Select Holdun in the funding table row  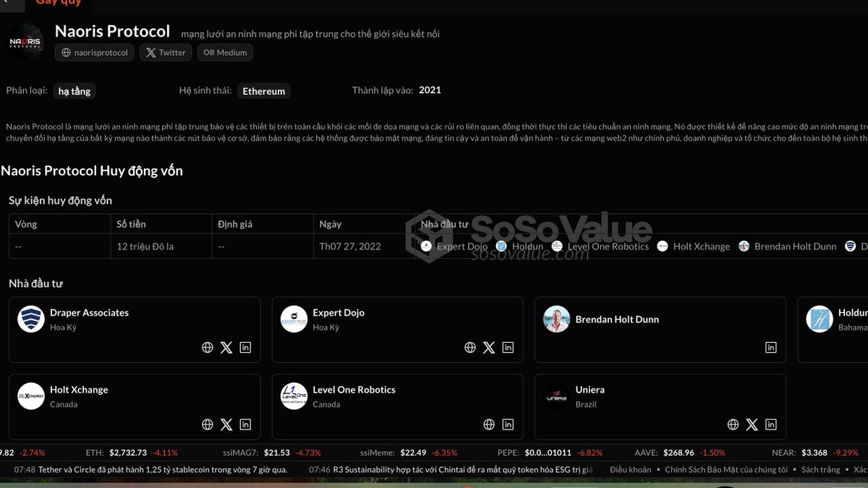(519, 247)
